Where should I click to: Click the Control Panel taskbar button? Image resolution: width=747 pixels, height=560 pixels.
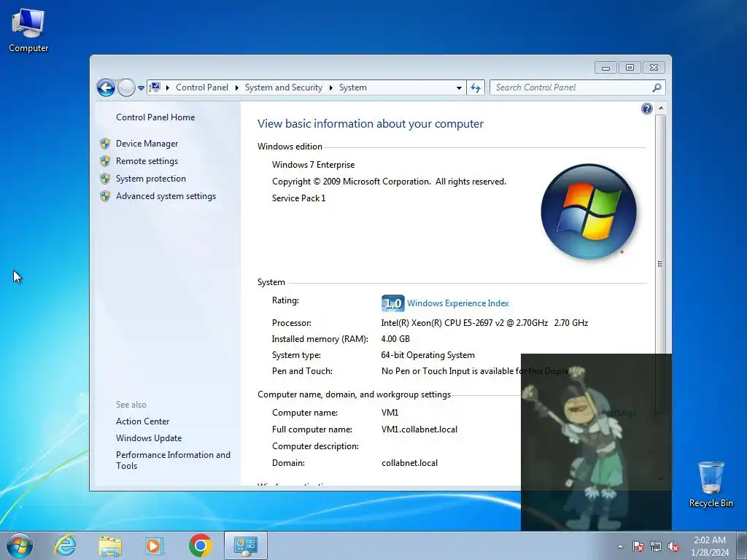[246, 545]
